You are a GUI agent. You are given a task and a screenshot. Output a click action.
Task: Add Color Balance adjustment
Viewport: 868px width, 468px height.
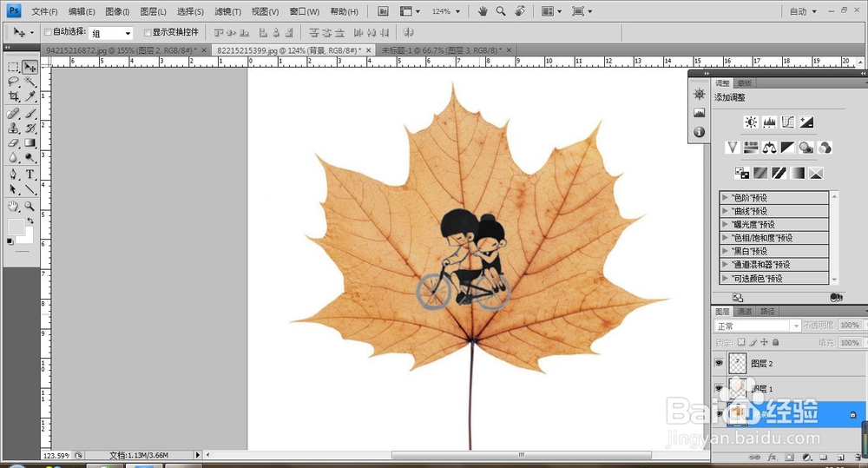[769, 148]
